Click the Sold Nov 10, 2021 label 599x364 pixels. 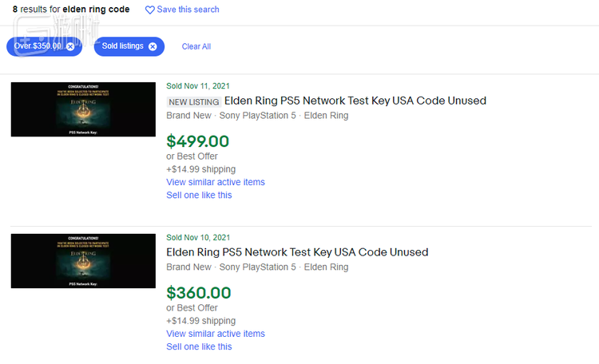pyautogui.click(x=198, y=237)
